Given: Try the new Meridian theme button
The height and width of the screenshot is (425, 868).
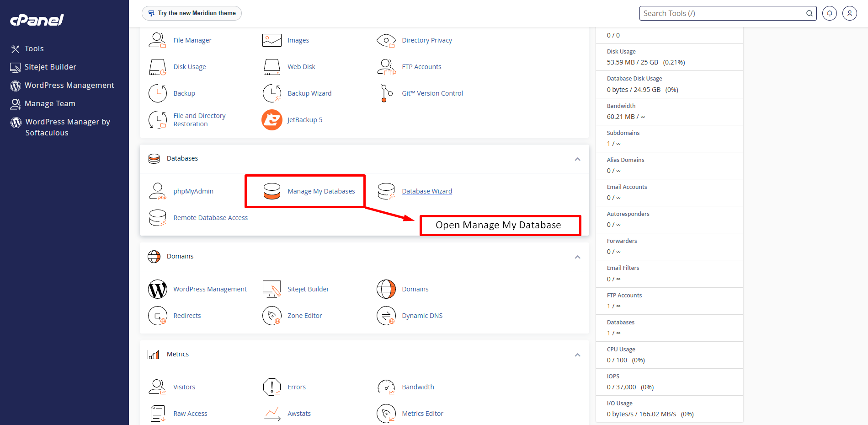Looking at the screenshot, I should coord(192,13).
